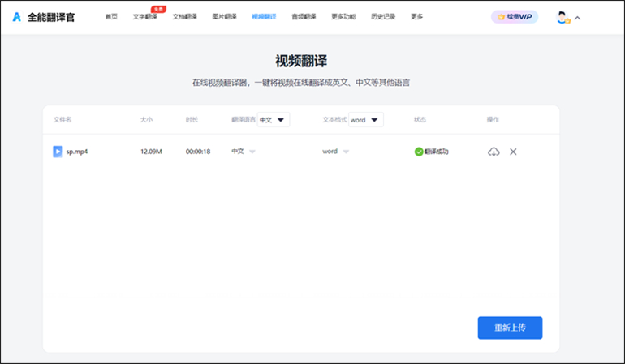This screenshot has width=625, height=364.
Task: Open the user avatar profile icon
Action: (562, 17)
